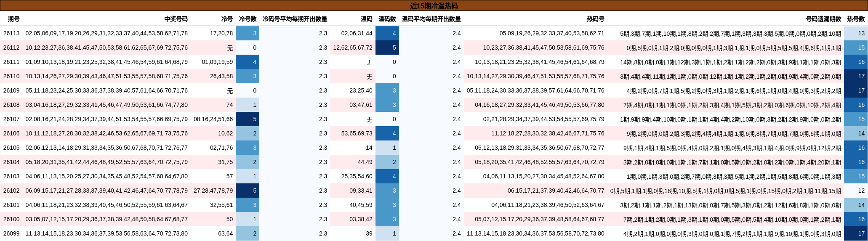This screenshot has height=241, width=868.
Task: Select winning numbers cell in row 26113
Action: click(107, 33)
